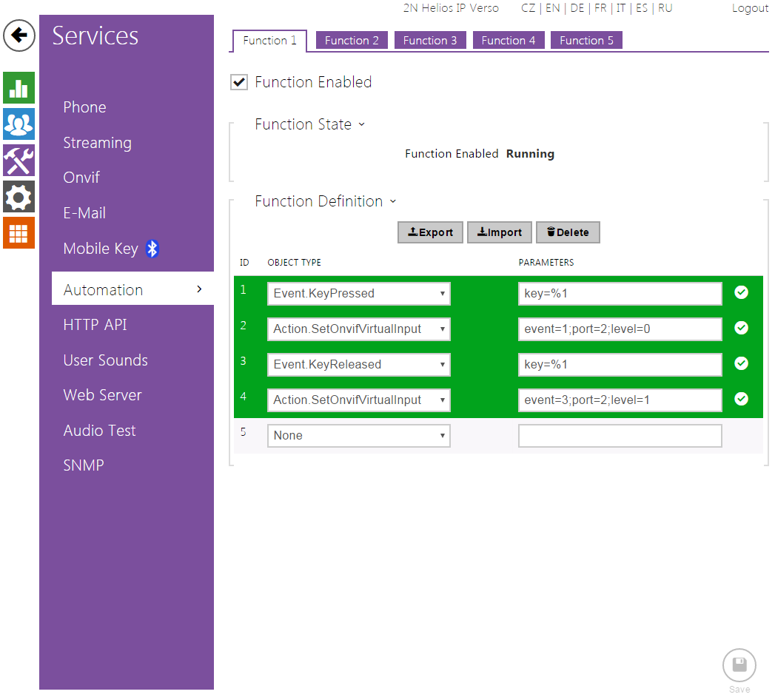The image size is (775, 700).
Task: Open the Event.KeyReleased object type dropdown
Action: 358,365
